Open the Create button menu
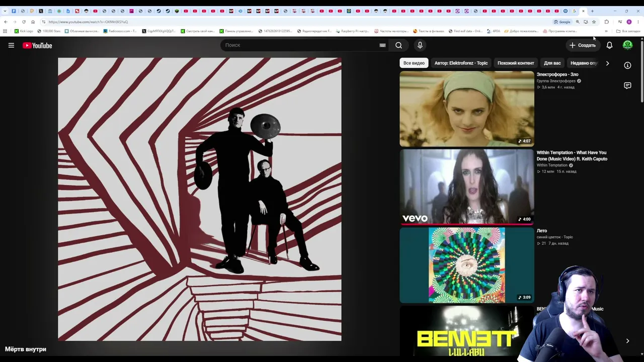This screenshot has width=644, height=362. point(582,45)
